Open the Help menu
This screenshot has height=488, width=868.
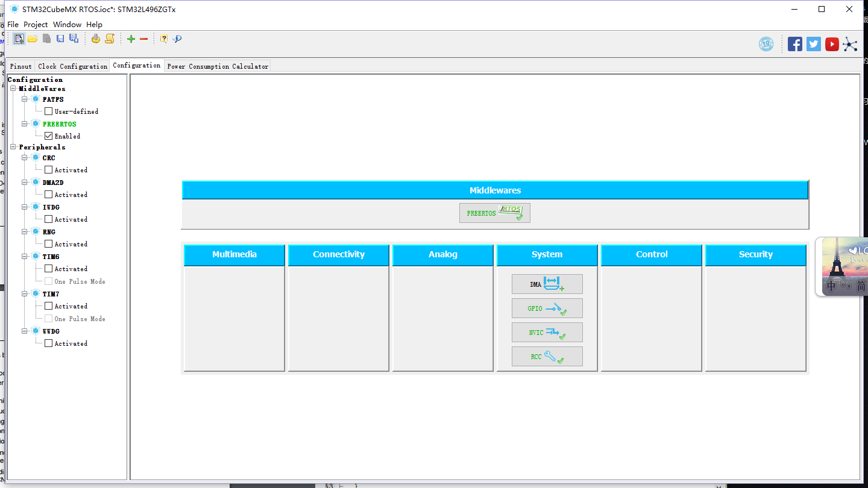tap(94, 25)
